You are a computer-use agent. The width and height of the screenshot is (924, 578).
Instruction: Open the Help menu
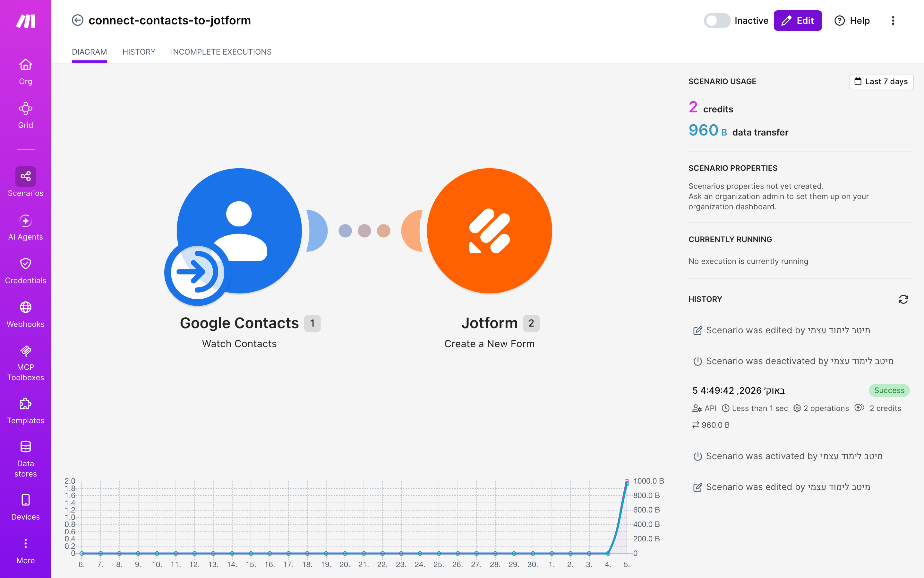(x=852, y=21)
